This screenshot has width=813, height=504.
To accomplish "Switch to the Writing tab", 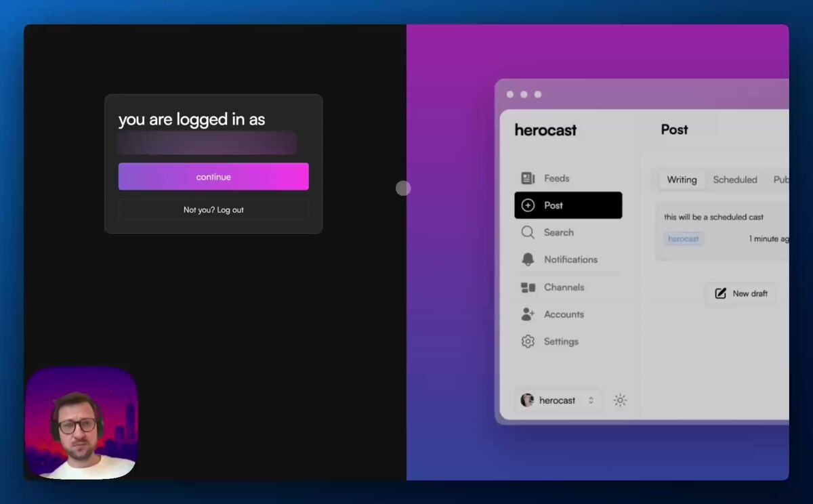I will [682, 180].
